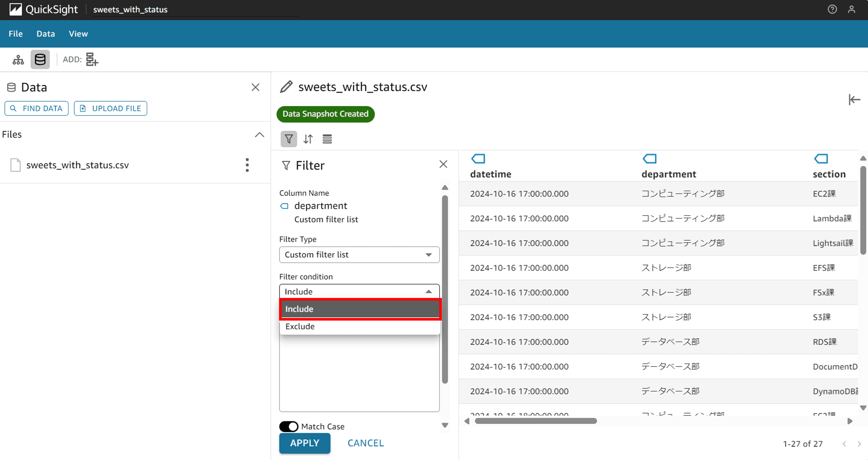868x460 pixels.
Task: Click the S3課 section cell
Action: [822, 318]
